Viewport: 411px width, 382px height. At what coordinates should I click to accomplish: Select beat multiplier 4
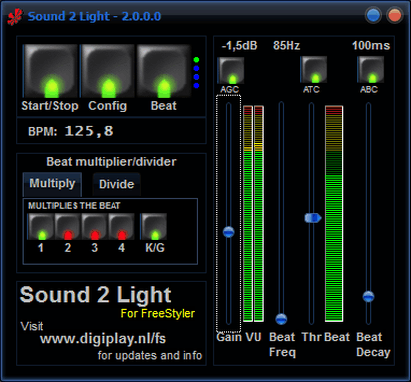[121, 227]
